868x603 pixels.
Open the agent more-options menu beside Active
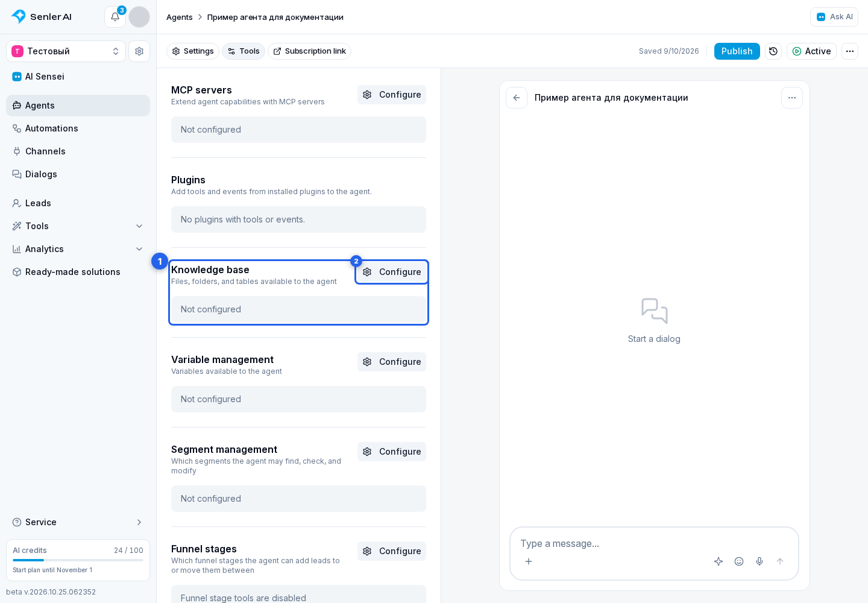coord(850,51)
